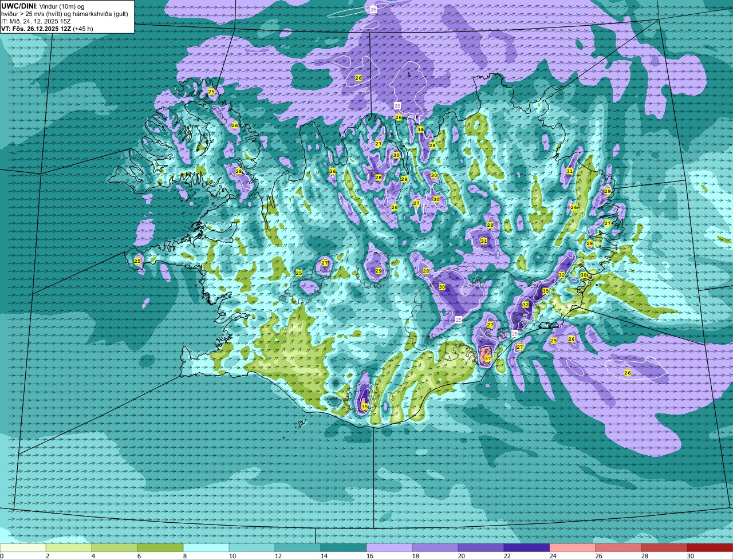The height and width of the screenshot is (560, 733).
Task: Select the legend swatch between 2 and 4
Action: coord(69,548)
